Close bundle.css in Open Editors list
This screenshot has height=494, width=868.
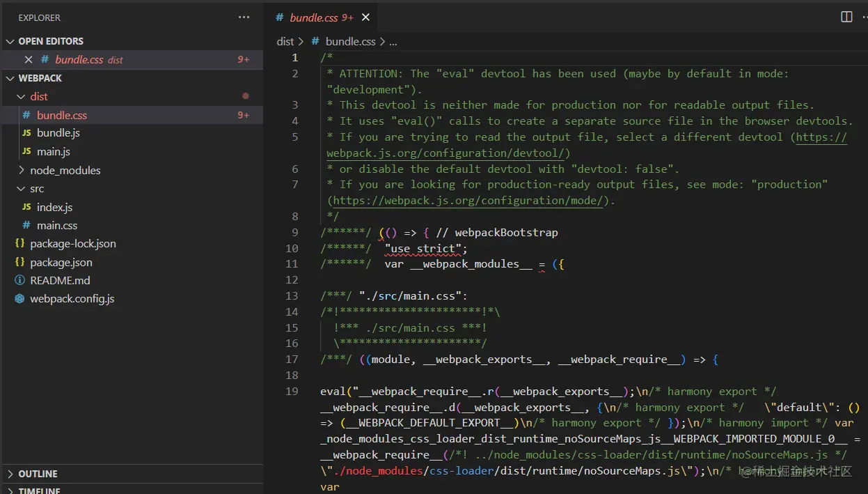point(29,60)
